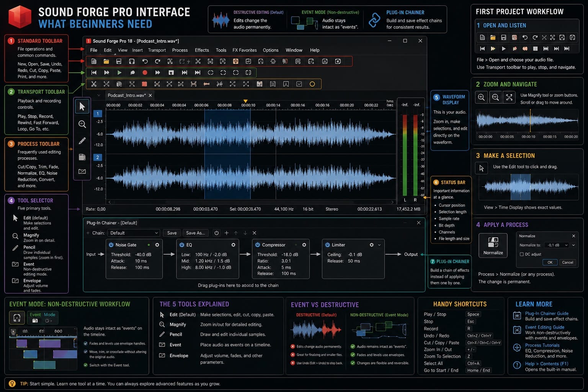Image resolution: width=588 pixels, height=392 pixels.
Task: Toggle EQ power button
Action: pos(182,245)
